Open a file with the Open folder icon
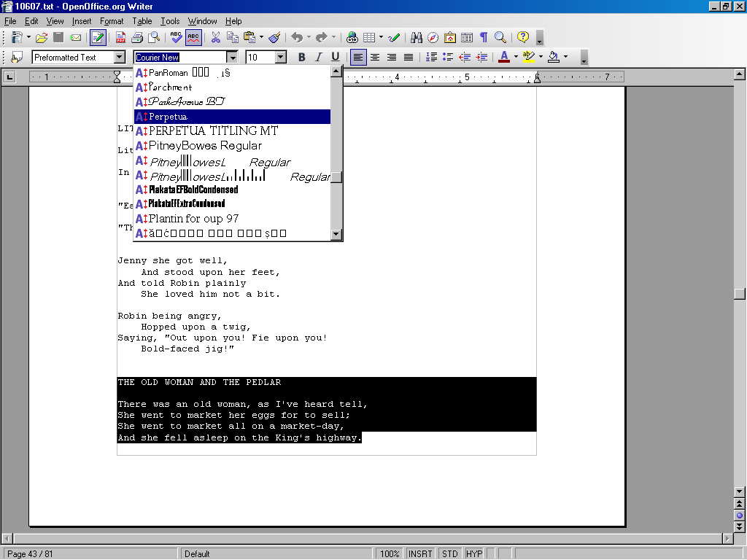The image size is (747, 560). click(x=42, y=37)
